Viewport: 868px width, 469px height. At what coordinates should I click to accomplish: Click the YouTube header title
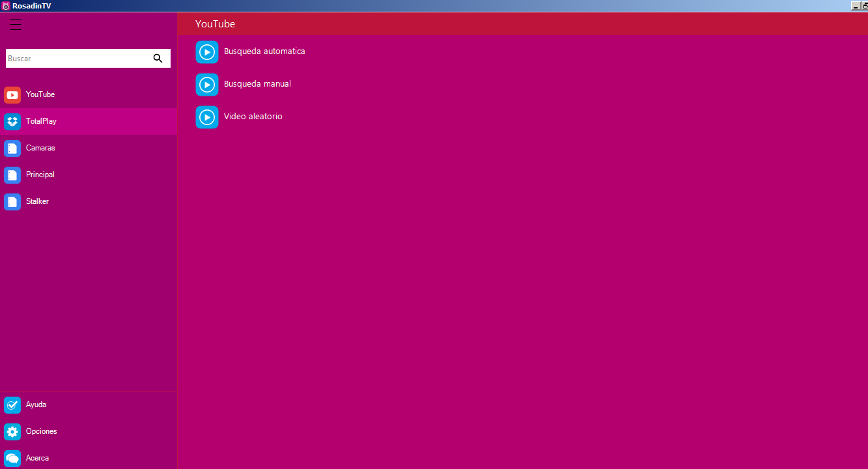coord(215,23)
